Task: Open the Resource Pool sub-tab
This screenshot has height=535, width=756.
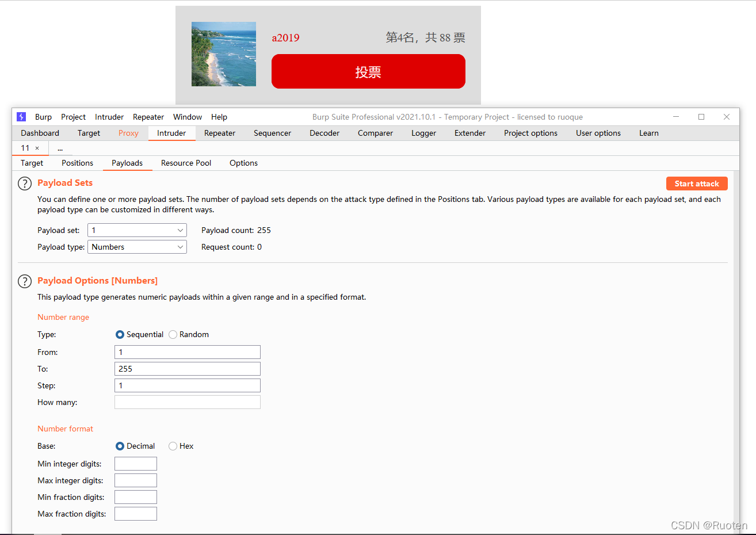Action: (x=186, y=163)
